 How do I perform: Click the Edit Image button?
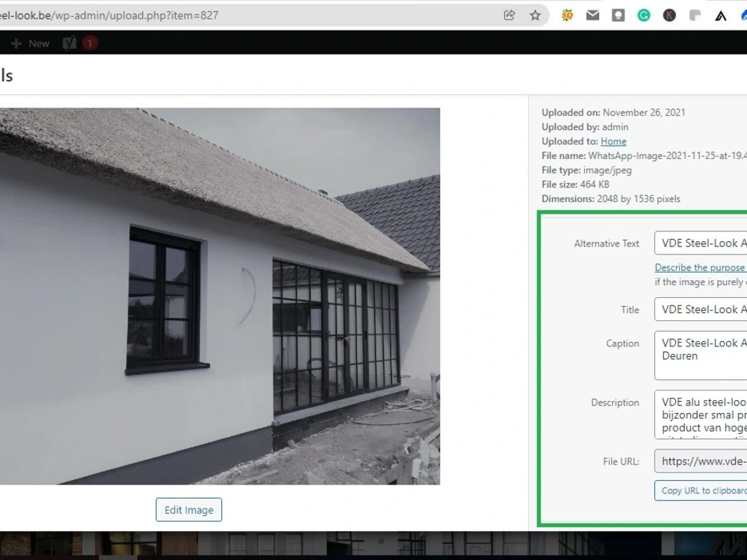189,509
